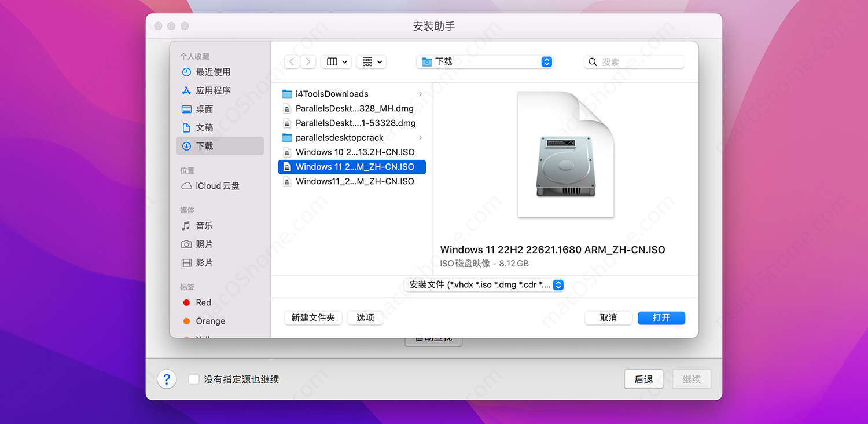Open the 下载 location dropdown
This screenshot has height=424, width=868.
point(484,61)
